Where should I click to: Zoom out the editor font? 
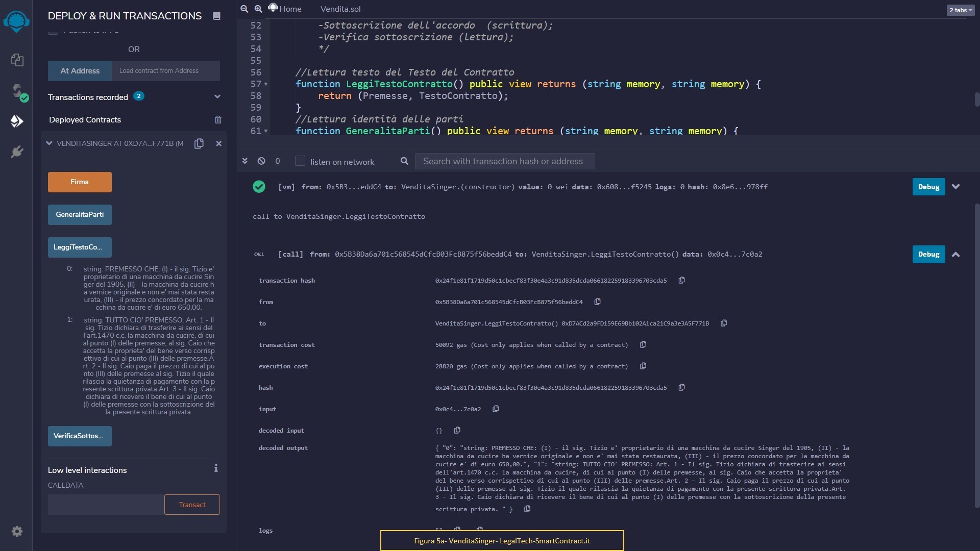click(244, 9)
